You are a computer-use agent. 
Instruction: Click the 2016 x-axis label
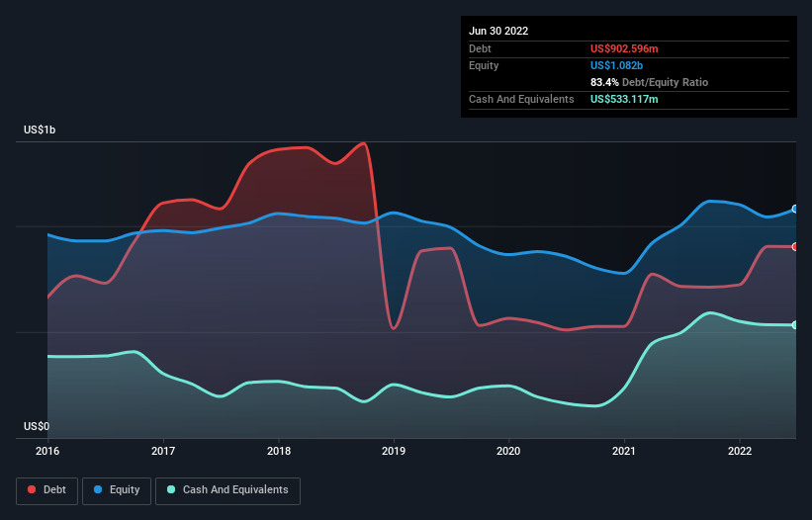(x=47, y=451)
